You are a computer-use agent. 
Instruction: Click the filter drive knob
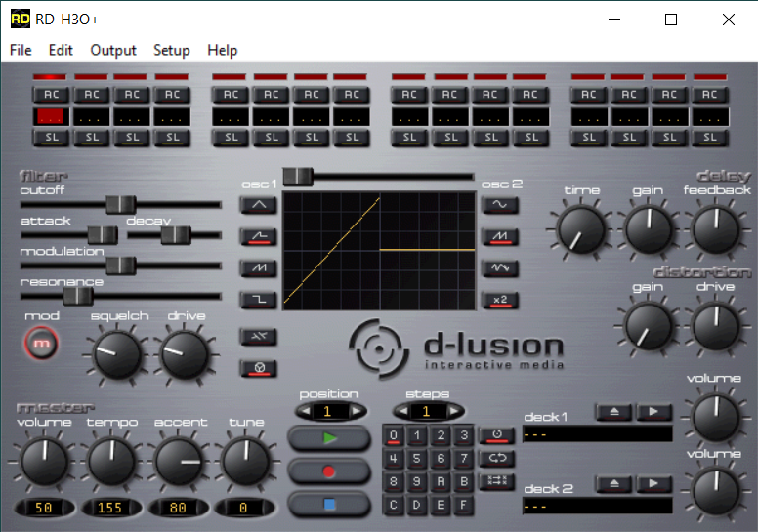point(186,354)
